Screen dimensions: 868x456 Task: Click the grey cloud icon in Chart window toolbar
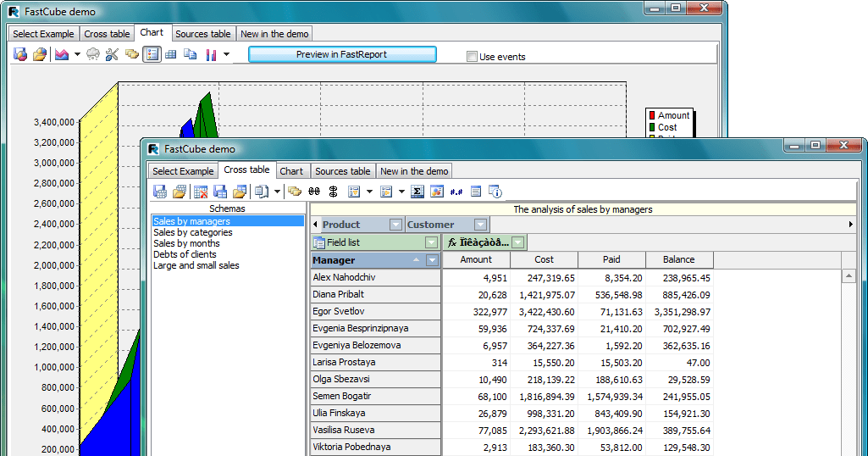(93, 54)
